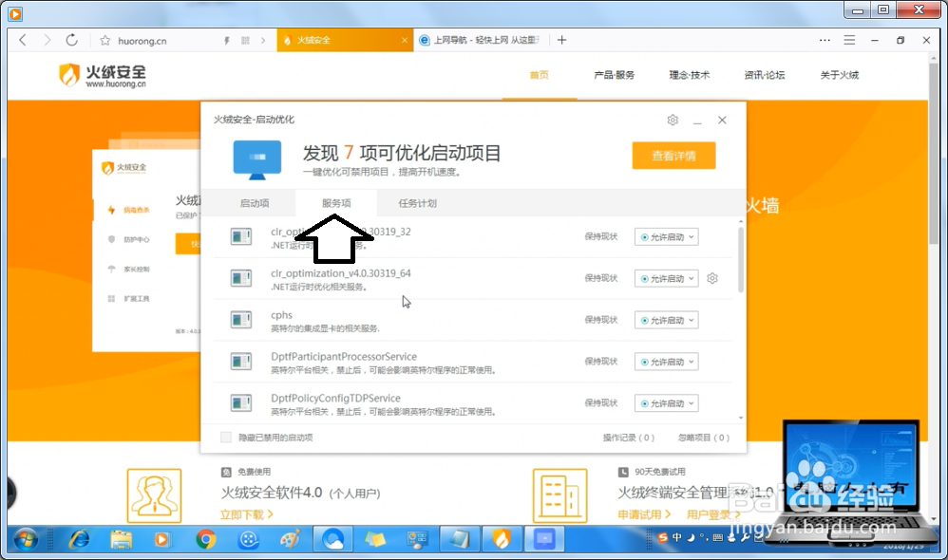Open the browser hamburger menu
The width and height of the screenshot is (948, 560).
pyautogui.click(x=849, y=40)
